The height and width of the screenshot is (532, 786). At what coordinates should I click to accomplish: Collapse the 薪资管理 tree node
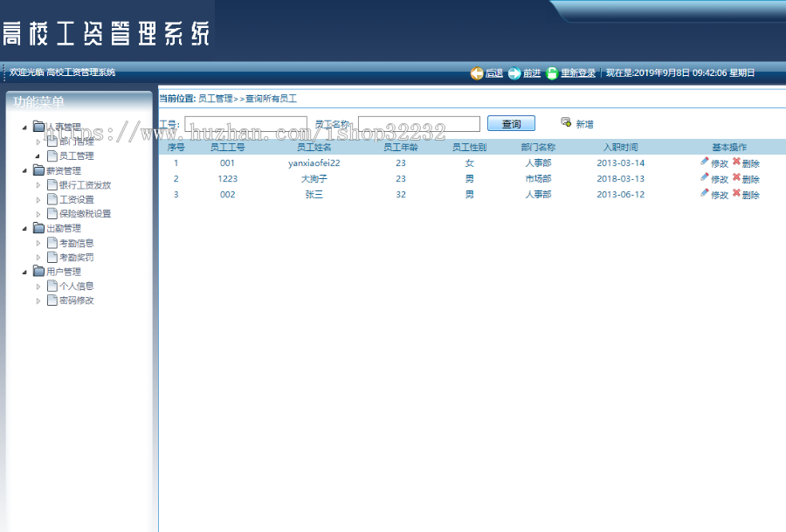[23, 171]
